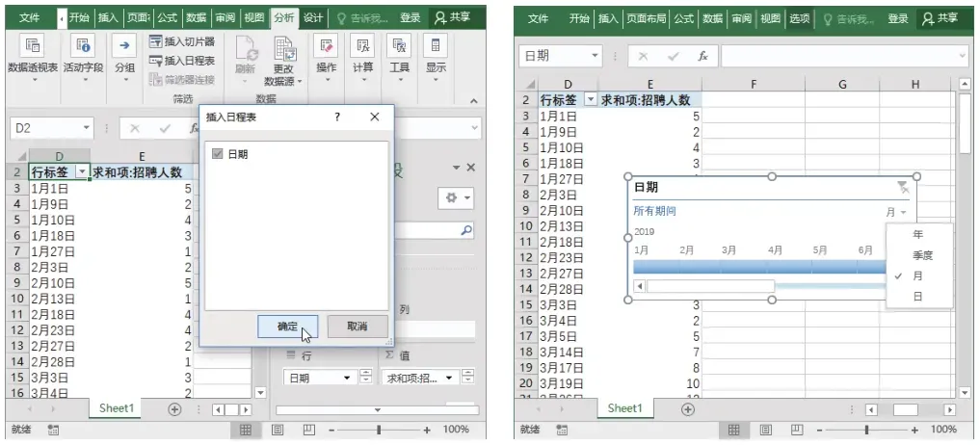The height and width of the screenshot is (445, 980).
Task: Switch to Normal view in left status bar
Action: 245,430
